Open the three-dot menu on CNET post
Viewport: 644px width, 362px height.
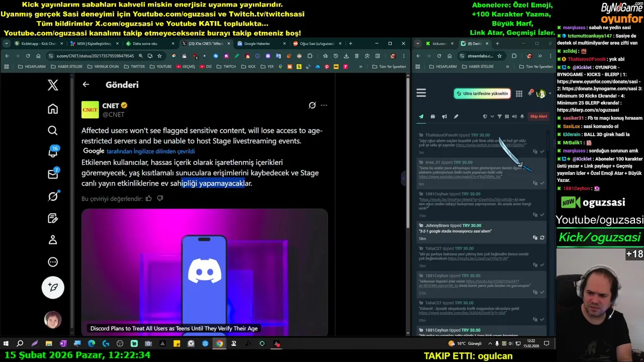324,105
